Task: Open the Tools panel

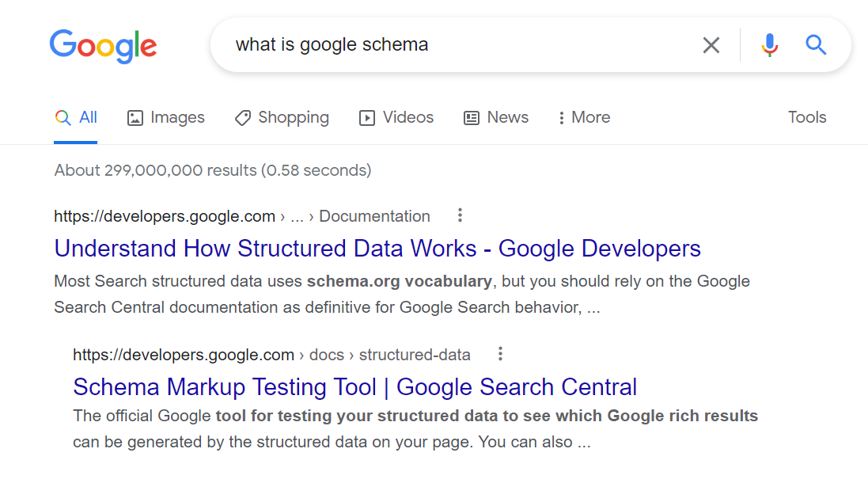Action: click(x=806, y=116)
